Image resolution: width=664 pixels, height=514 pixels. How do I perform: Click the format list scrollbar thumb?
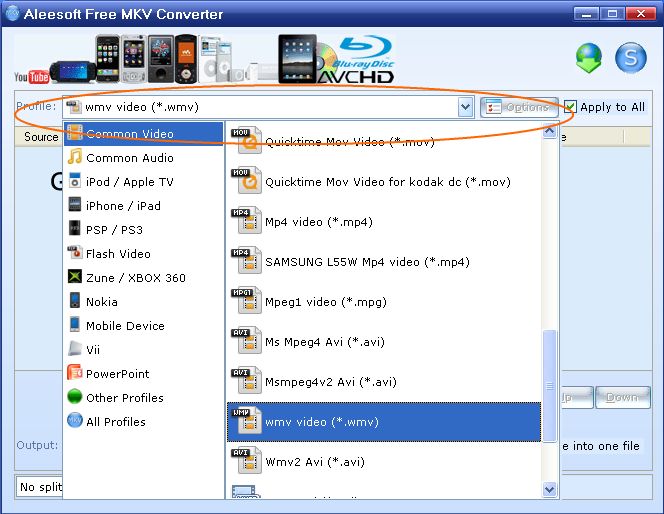[x=549, y=386]
